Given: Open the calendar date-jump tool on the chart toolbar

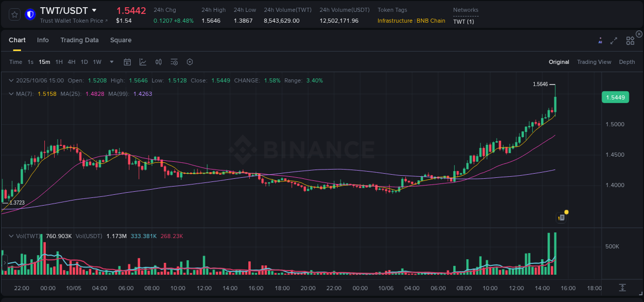Looking at the screenshot, I should pos(127,61).
